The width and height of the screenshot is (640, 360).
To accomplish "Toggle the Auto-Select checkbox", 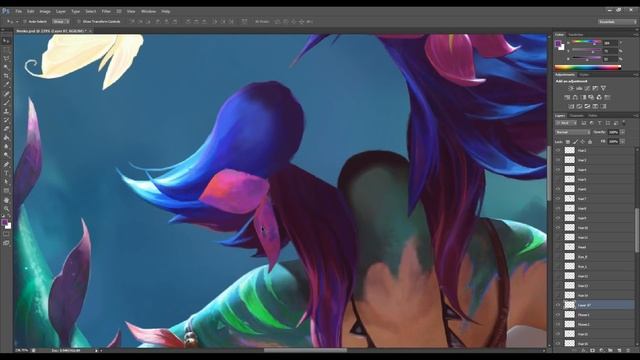I will (x=25, y=21).
